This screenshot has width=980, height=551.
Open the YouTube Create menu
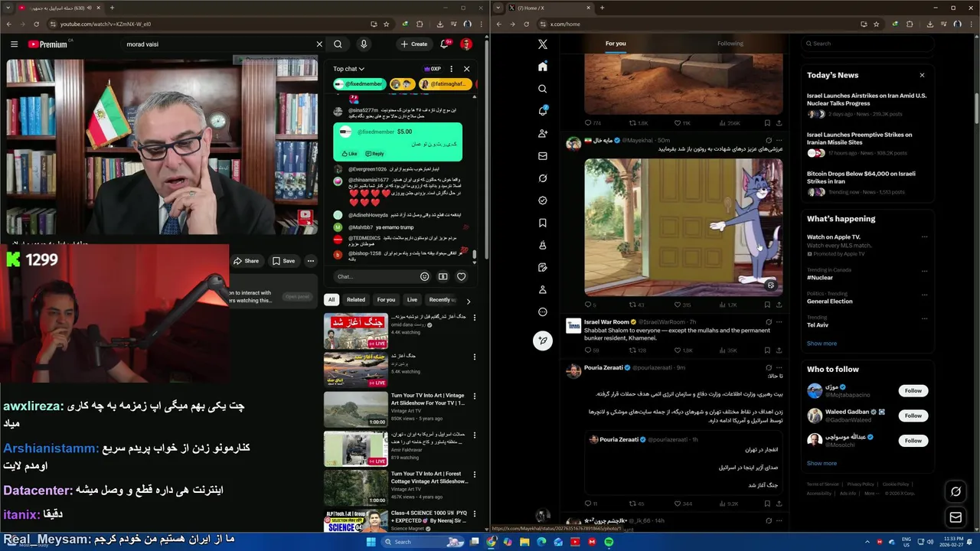click(414, 44)
